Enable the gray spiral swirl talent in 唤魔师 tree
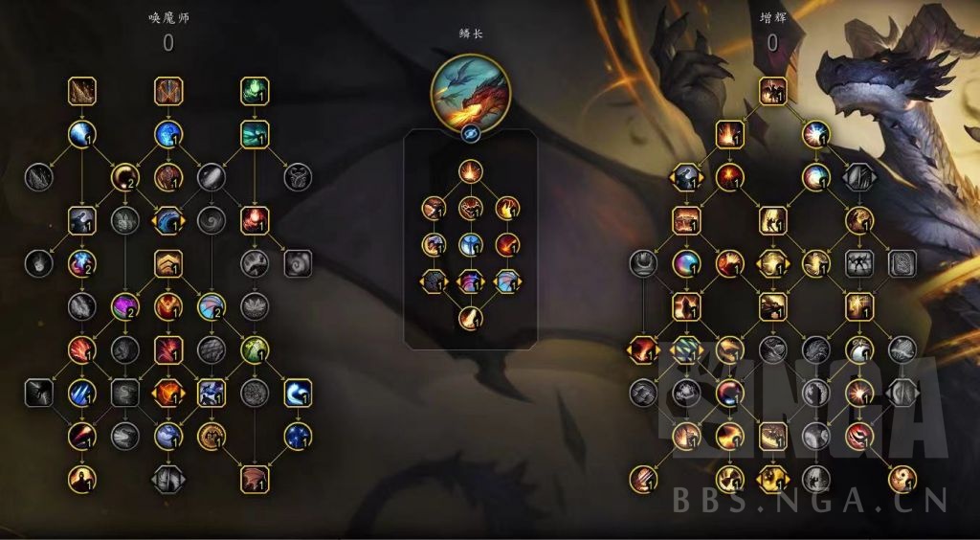The height and width of the screenshot is (540, 980). tap(212, 220)
